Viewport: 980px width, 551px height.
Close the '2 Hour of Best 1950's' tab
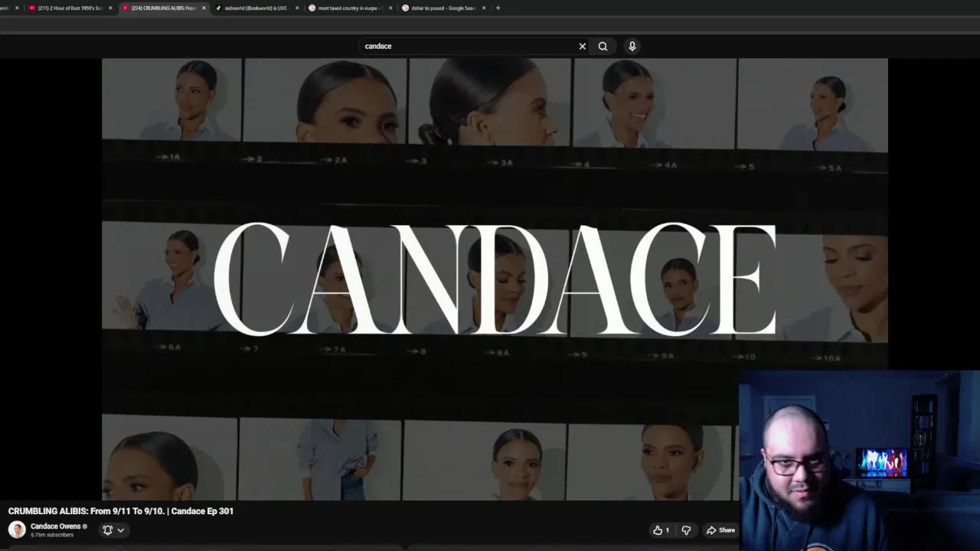pos(110,8)
